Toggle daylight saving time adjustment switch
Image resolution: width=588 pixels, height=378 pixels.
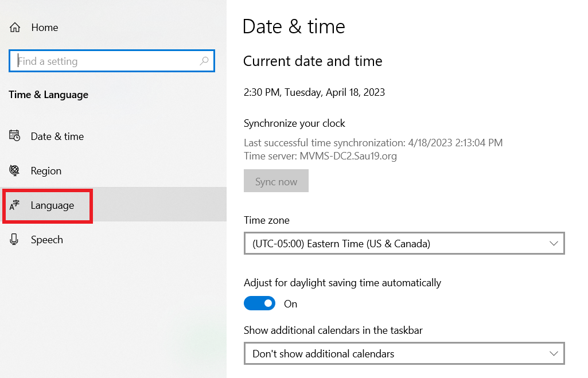(259, 303)
